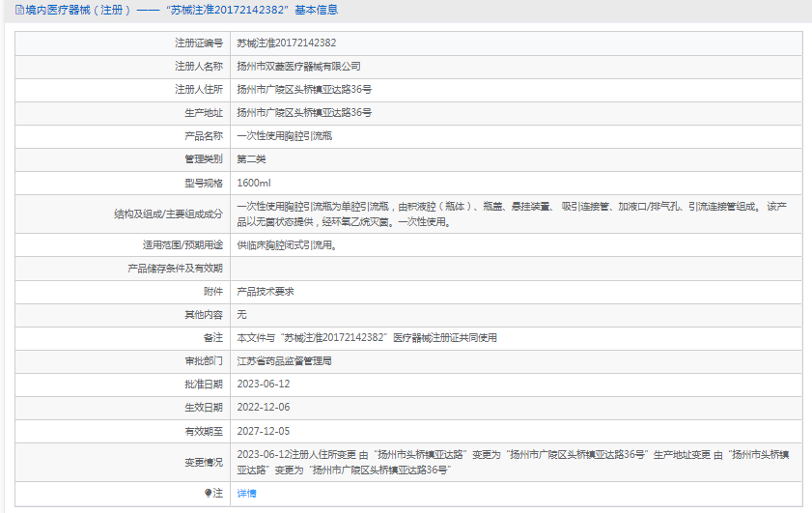Image resolution: width=812 pixels, height=513 pixels.
Task: Click the 结构及组成 description text
Action: [x=512, y=214]
